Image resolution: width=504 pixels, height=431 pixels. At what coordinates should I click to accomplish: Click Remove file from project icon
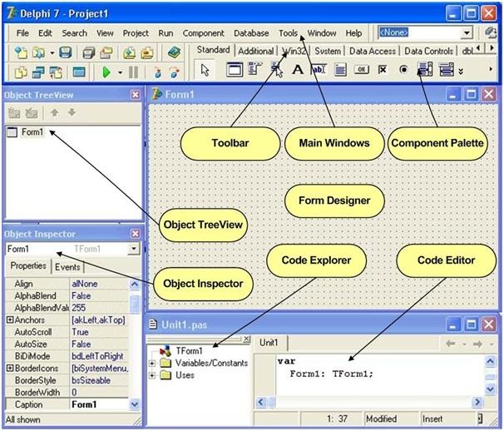(146, 52)
